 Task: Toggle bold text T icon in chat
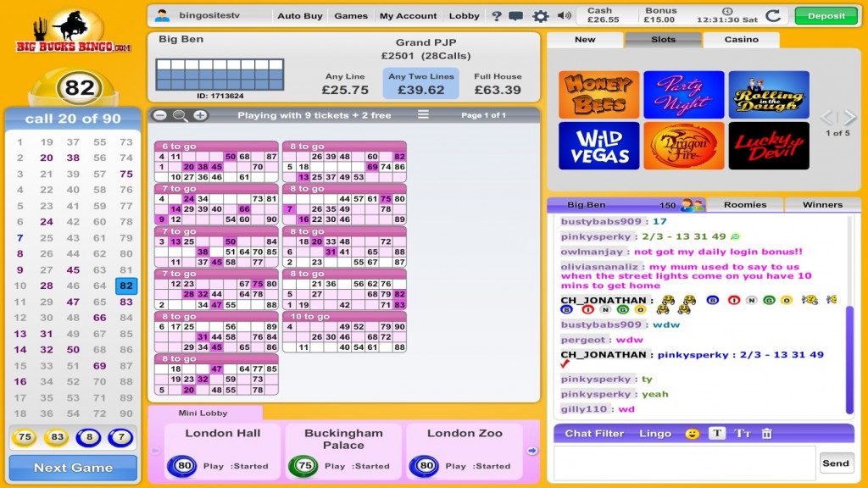(x=717, y=433)
